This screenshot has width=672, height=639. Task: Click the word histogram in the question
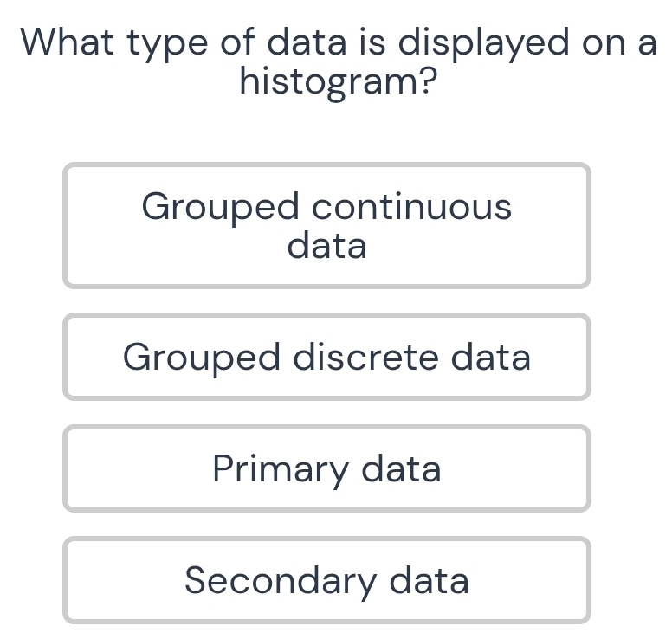click(x=338, y=83)
